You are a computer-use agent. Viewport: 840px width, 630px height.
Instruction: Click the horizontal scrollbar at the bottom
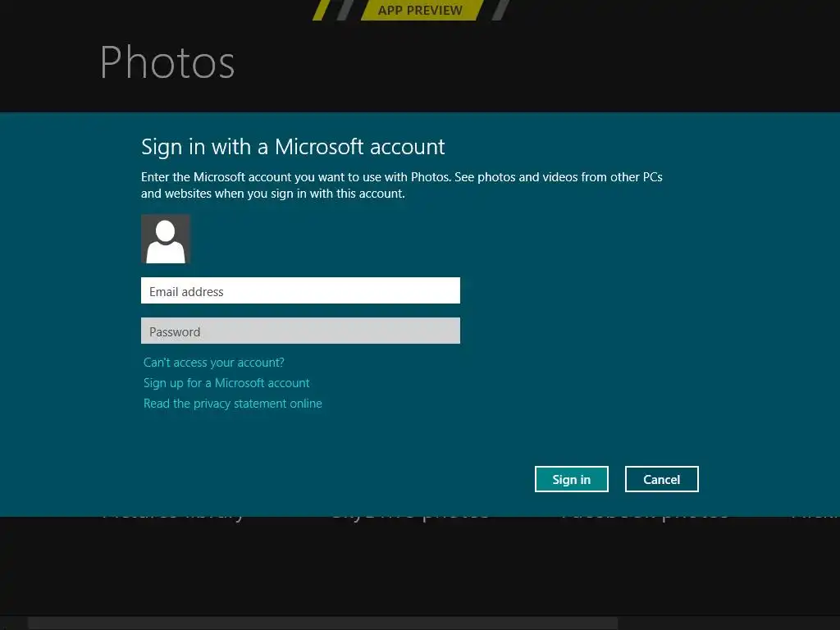coord(322,623)
